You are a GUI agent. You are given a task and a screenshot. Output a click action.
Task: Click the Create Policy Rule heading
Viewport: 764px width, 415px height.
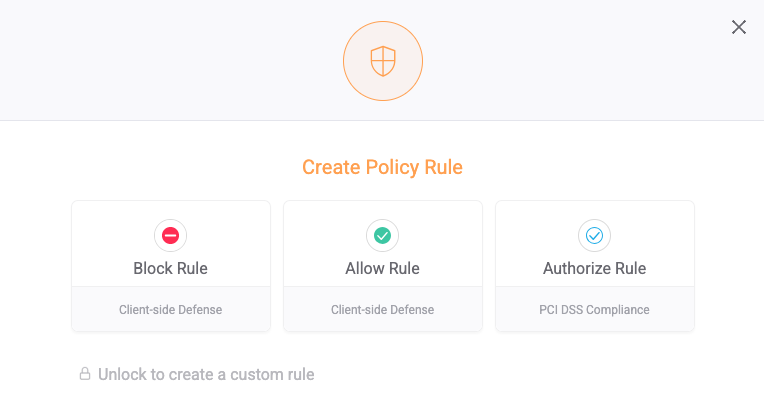pos(382,167)
